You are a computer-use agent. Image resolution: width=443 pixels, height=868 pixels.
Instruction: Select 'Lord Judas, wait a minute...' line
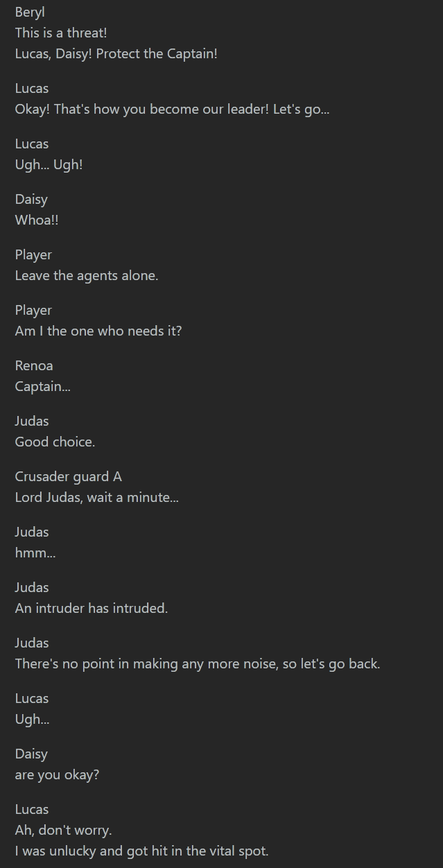[x=97, y=497]
